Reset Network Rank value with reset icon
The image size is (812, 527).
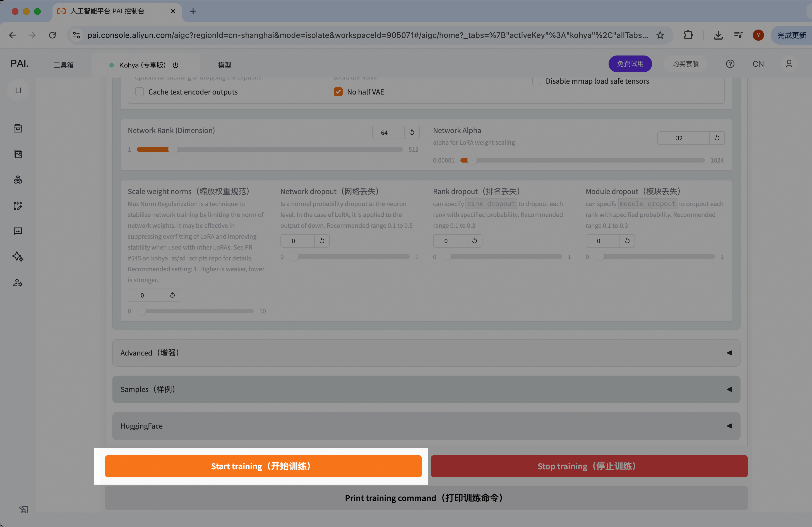412,132
